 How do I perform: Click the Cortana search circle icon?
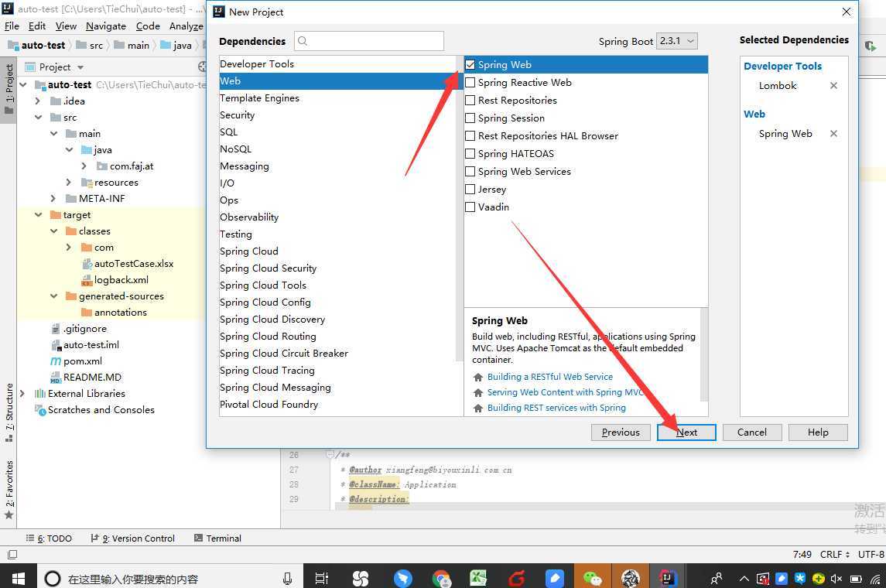click(53, 579)
